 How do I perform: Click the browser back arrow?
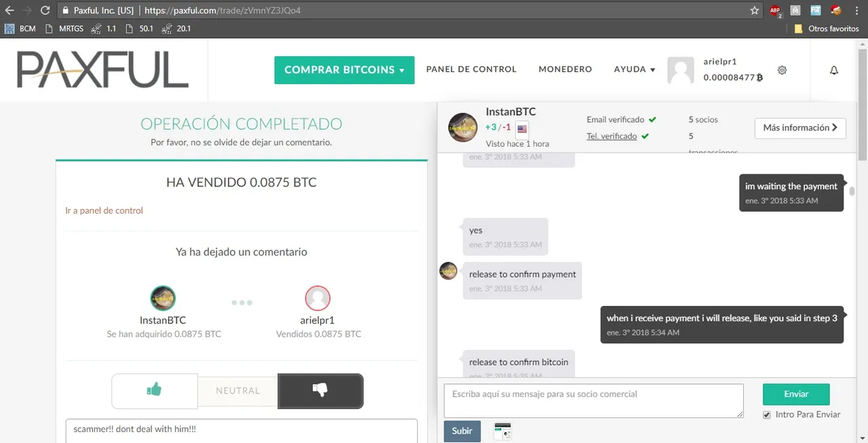(x=9, y=10)
